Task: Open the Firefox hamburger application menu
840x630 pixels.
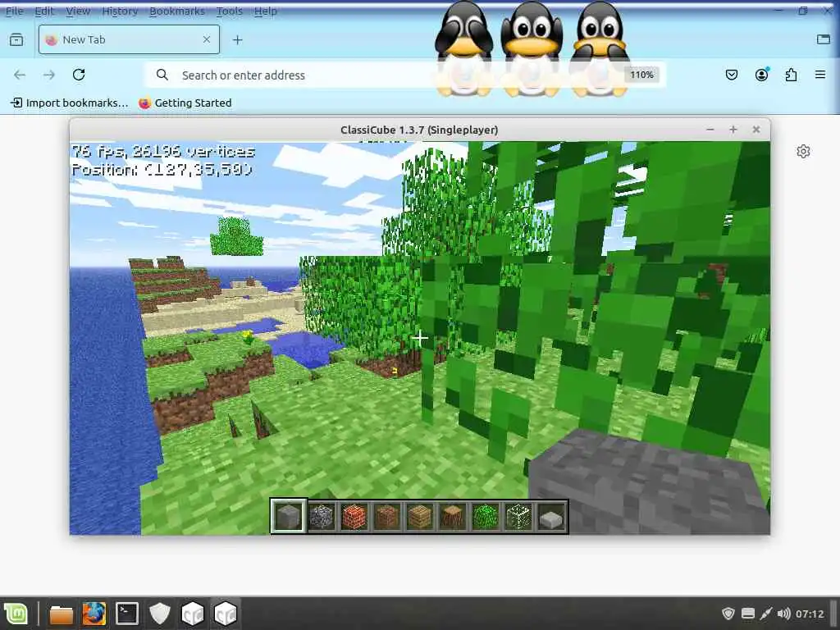Action: point(820,75)
